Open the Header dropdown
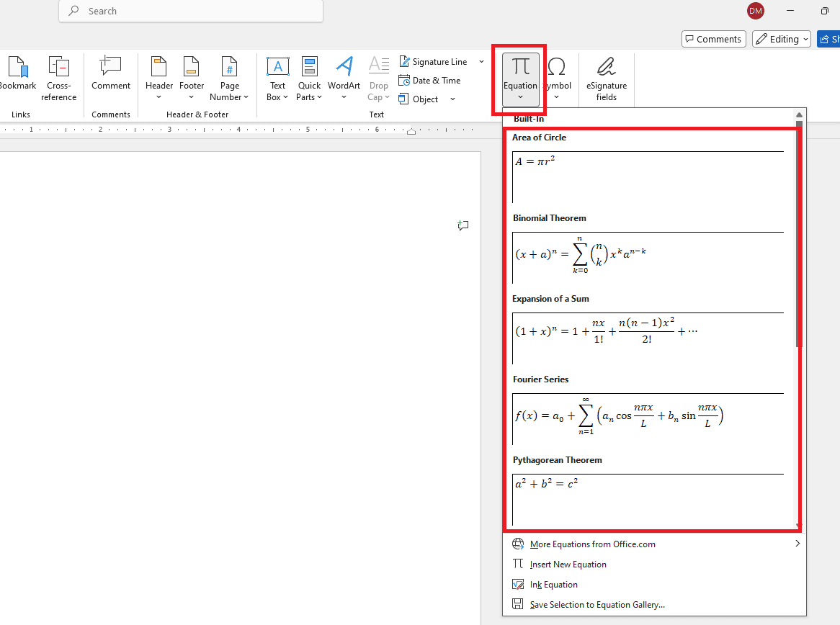The height and width of the screenshot is (625, 840). [x=159, y=78]
